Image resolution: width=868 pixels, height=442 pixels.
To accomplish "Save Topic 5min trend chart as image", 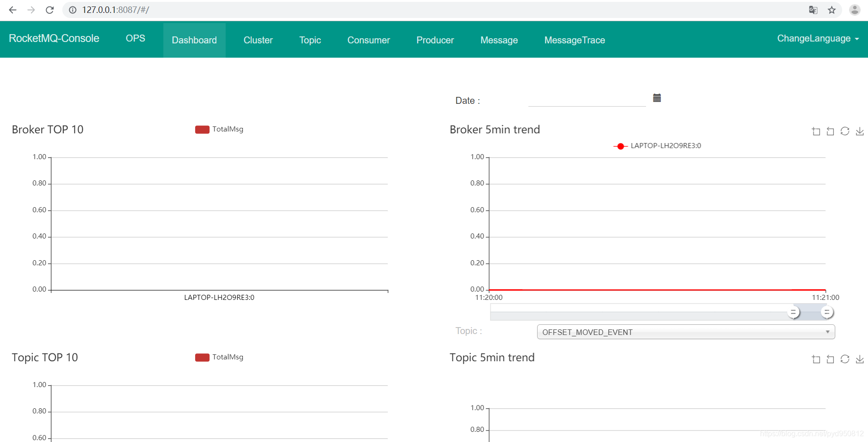I will click(x=860, y=359).
